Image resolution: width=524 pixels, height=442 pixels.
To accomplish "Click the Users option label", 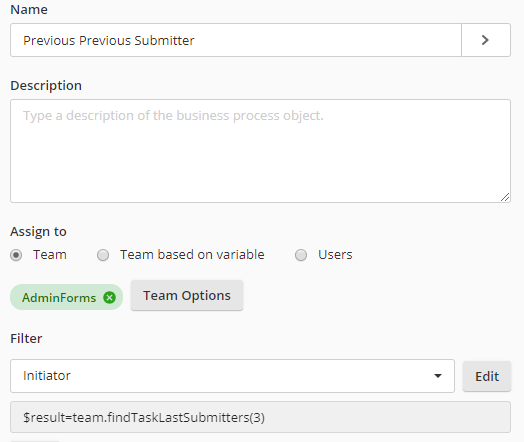I will point(335,255).
